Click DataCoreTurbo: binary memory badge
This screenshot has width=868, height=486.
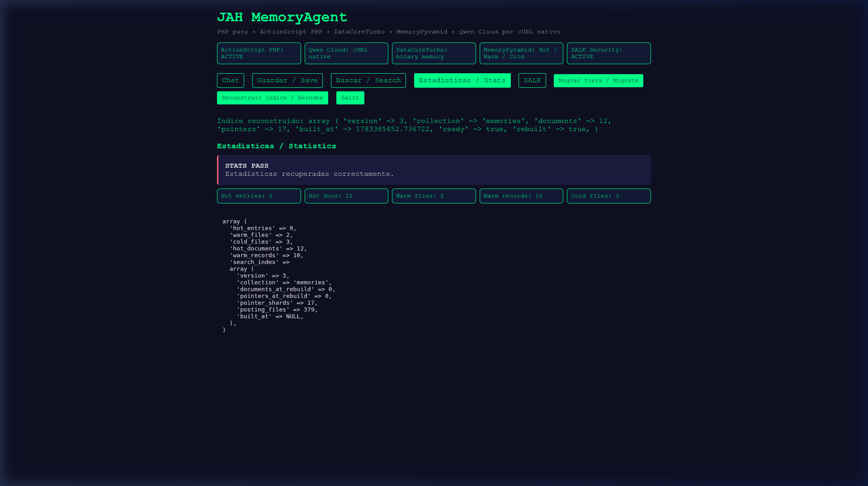click(434, 53)
